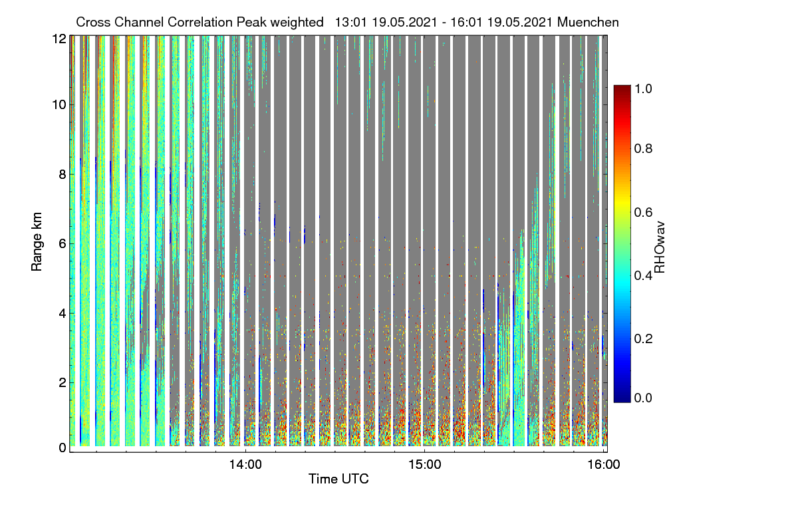This screenshot has height=532, width=798.
Task: Click the chart title 'Cross Channel Correlation Peak weighted'
Action: [200, 22]
